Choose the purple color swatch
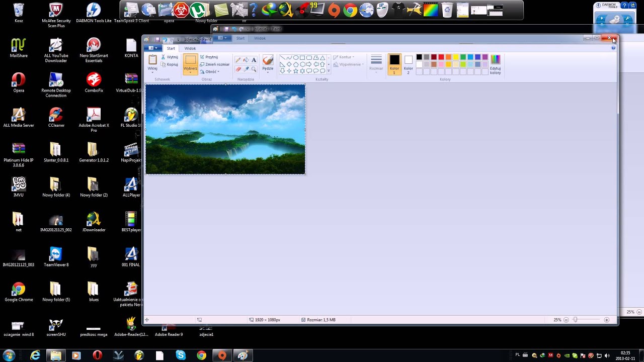 click(x=485, y=57)
